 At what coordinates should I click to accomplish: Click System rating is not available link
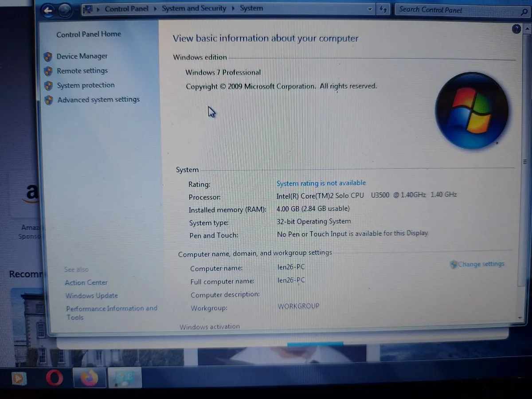pyautogui.click(x=321, y=183)
